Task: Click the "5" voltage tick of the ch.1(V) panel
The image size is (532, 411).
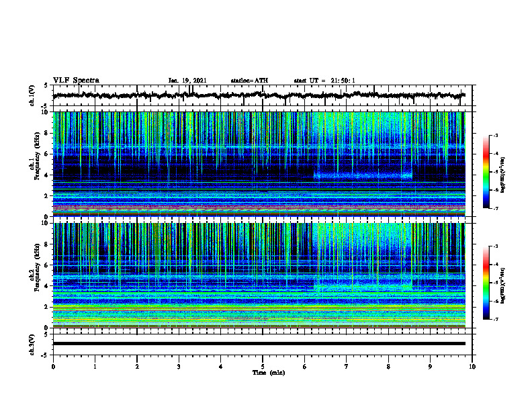Action: [x=46, y=86]
